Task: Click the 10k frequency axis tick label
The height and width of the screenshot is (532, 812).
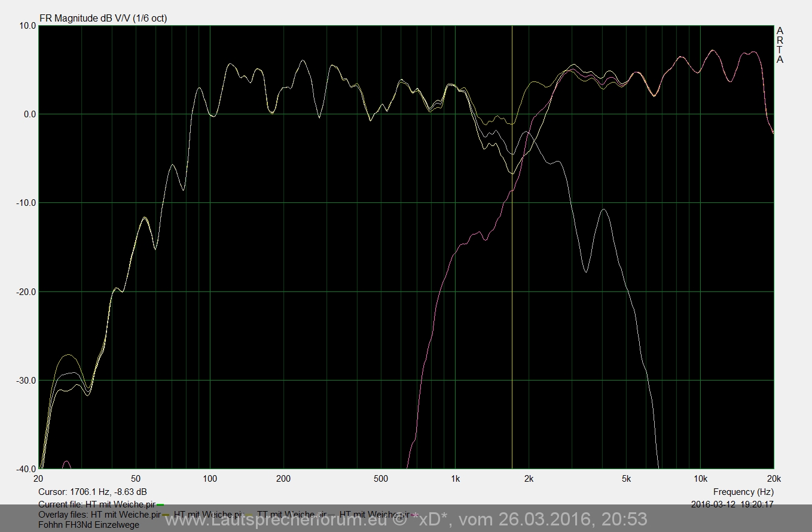Action: 700,478
